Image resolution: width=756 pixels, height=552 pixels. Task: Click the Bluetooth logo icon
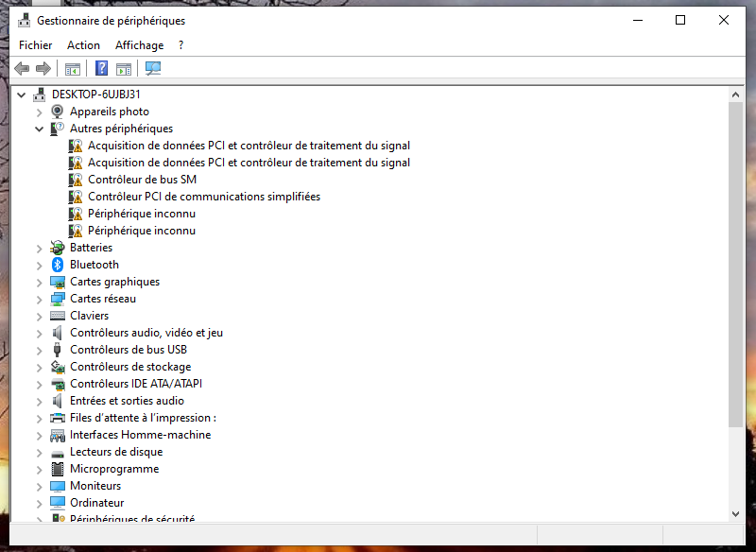pyautogui.click(x=58, y=265)
